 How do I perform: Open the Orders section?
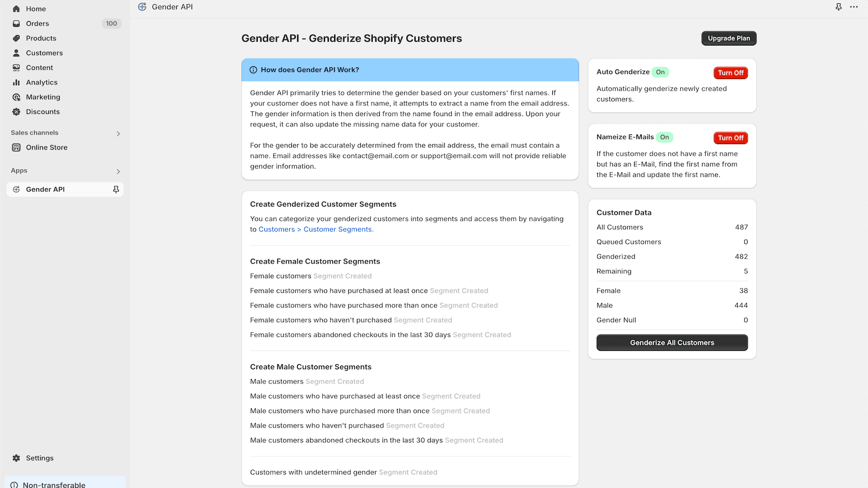point(37,23)
